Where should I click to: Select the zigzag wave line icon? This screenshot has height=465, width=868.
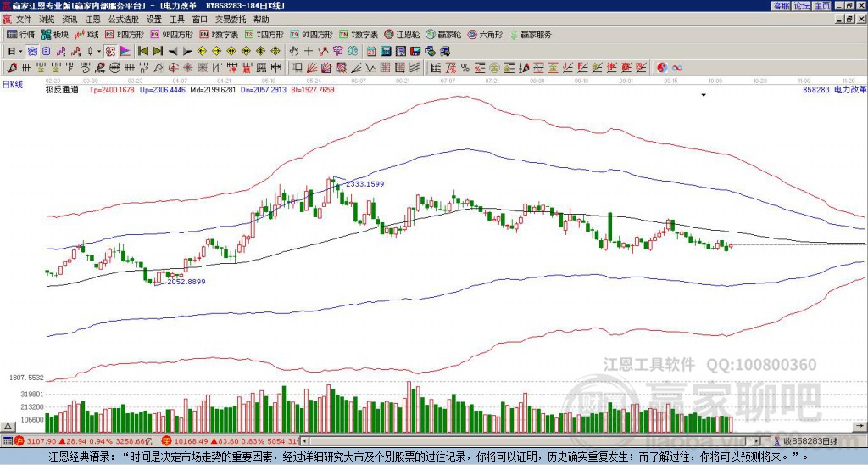click(x=369, y=68)
